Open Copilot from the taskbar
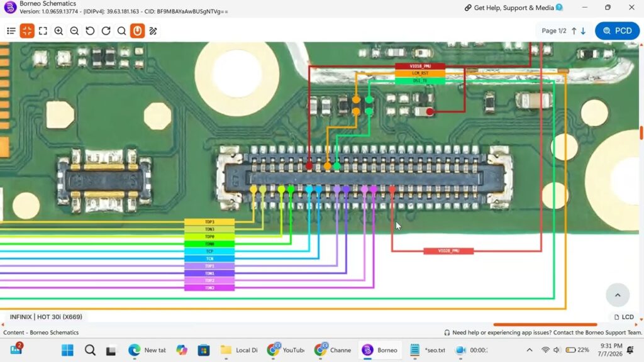This screenshot has height=362, width=644. (182, 350)
